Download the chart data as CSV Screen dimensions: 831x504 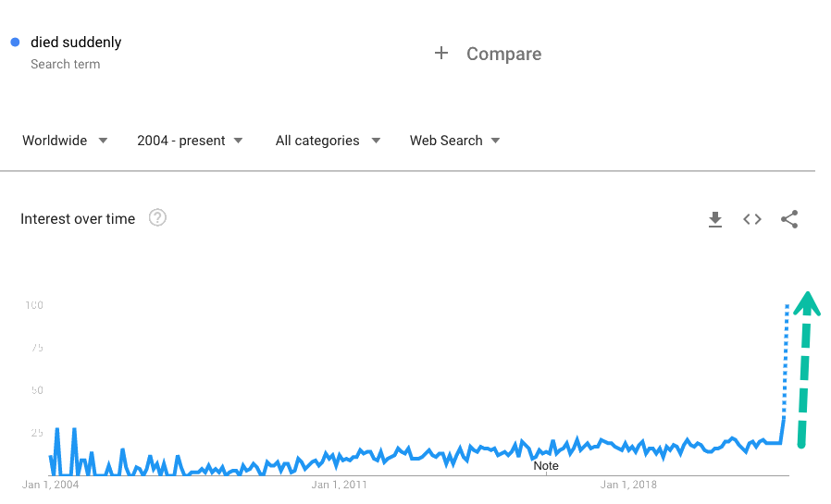714,219
